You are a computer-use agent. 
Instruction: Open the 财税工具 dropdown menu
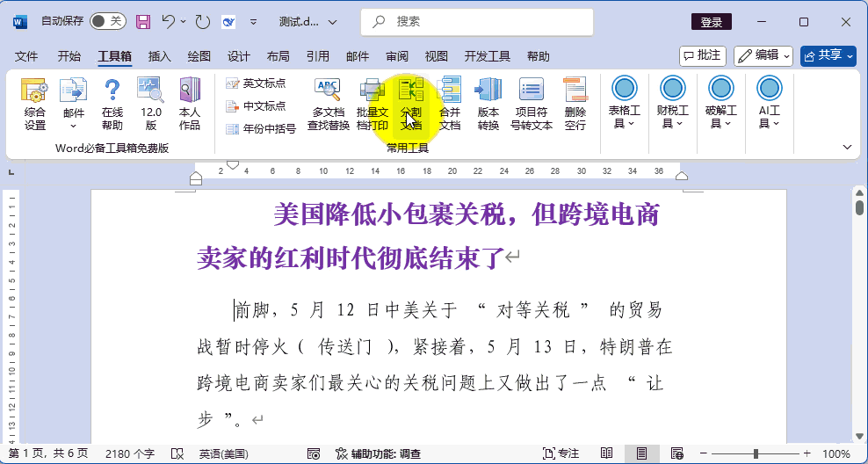672,104
